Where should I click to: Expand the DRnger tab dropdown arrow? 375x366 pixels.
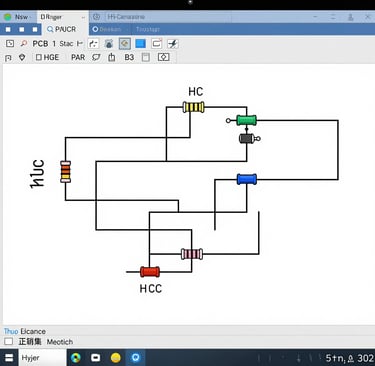coord(83,17)
